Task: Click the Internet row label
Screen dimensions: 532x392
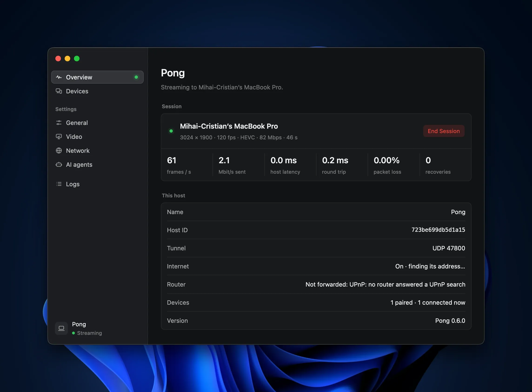Action: [178, 266]
